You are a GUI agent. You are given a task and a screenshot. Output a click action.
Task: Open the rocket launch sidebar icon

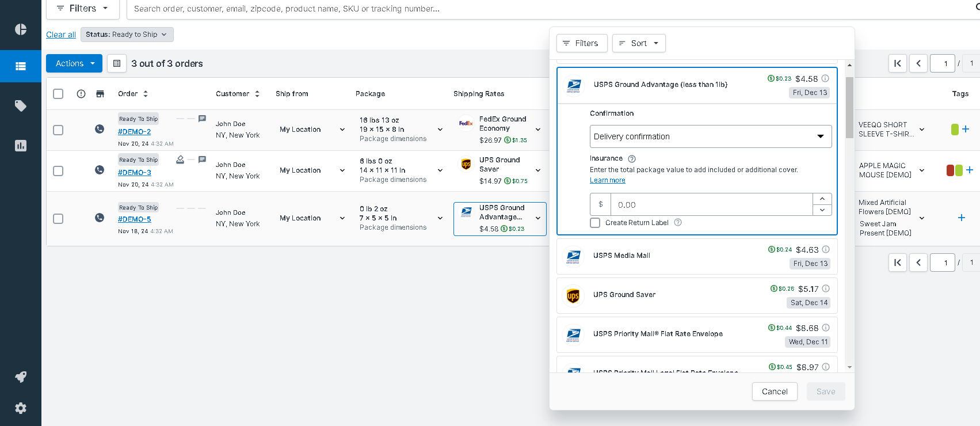point(21,376)
